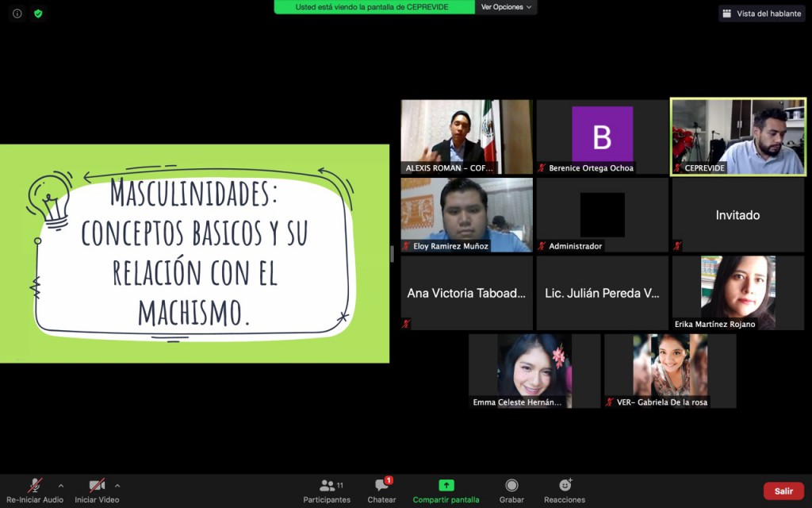Click muted mic icon on Ana Victoria tile

(406, 324)
